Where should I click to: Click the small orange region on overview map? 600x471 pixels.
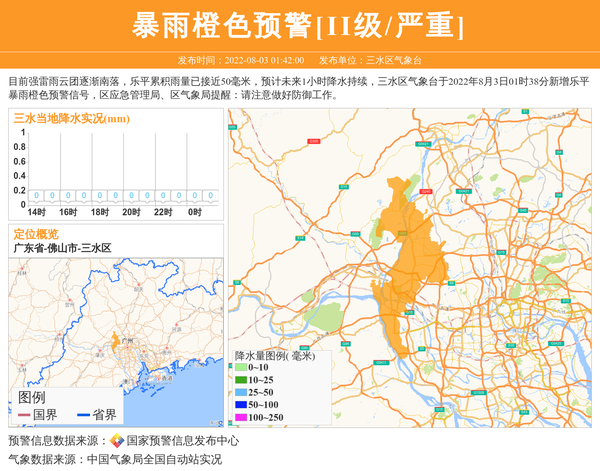[x=116, y=342]
